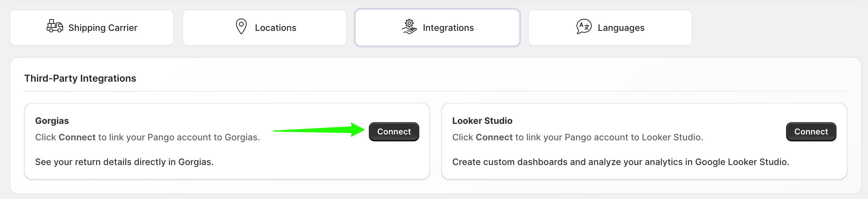The image size is (868, 199).
Task: Click the Third-Party Integrations heading
Action: coord(80,79)
